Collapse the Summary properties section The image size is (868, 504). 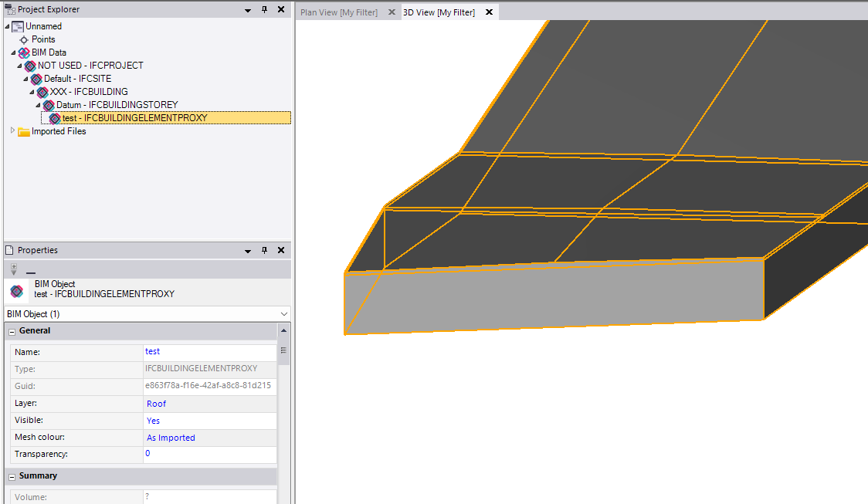tap(12, 476)
